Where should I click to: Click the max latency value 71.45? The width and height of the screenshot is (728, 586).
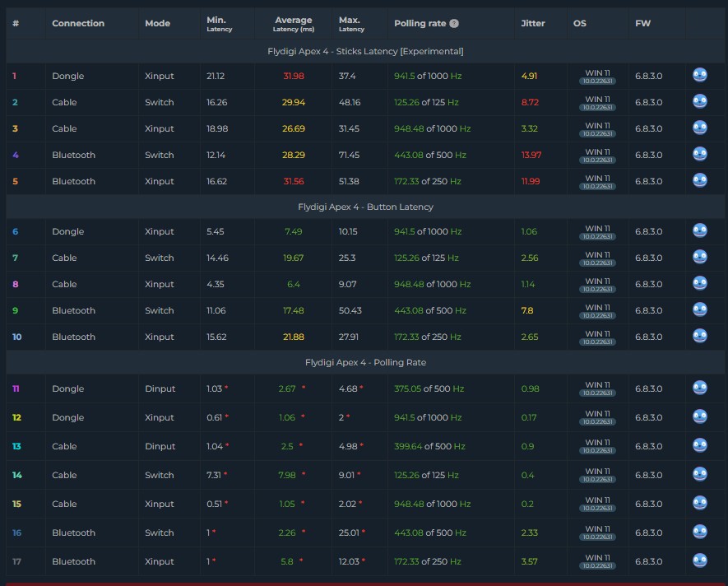point(350,155)
